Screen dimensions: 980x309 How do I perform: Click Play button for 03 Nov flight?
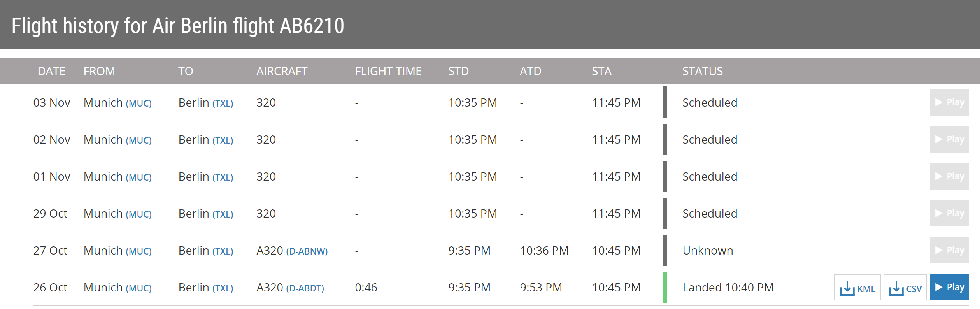(x=949, y=102)
